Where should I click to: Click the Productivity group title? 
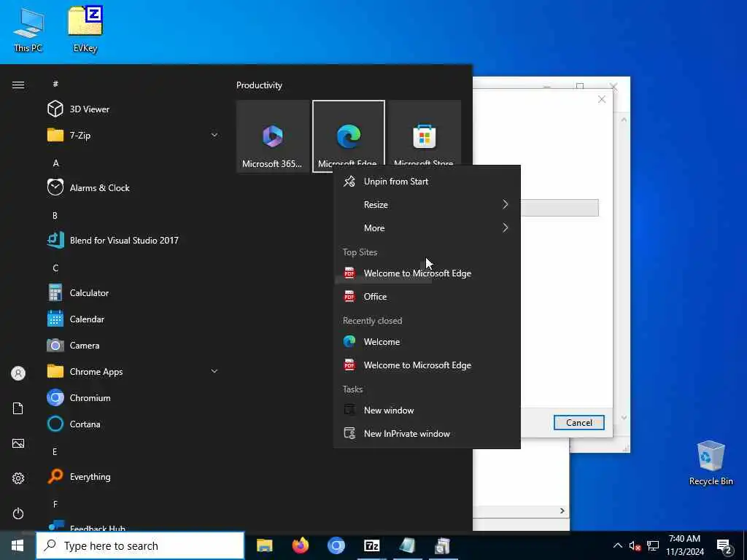(259, 85)
